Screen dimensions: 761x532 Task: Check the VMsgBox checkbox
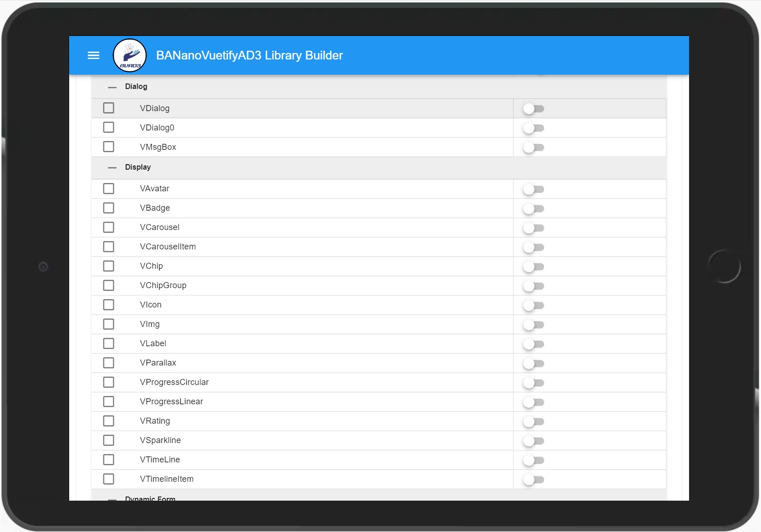click(x=109, y=147)
